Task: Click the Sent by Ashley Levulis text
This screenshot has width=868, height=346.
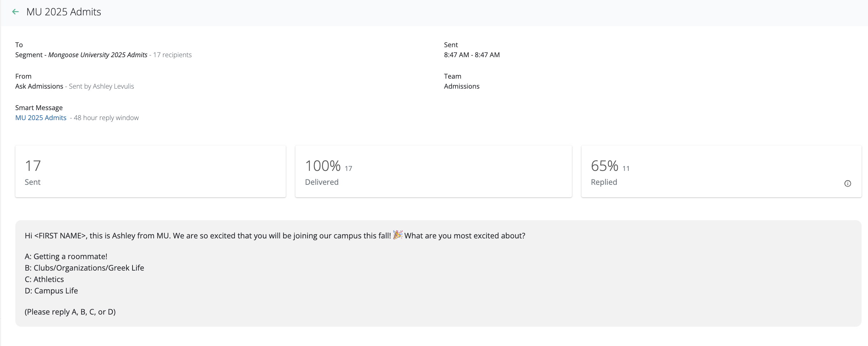Action: coord(101,86)
